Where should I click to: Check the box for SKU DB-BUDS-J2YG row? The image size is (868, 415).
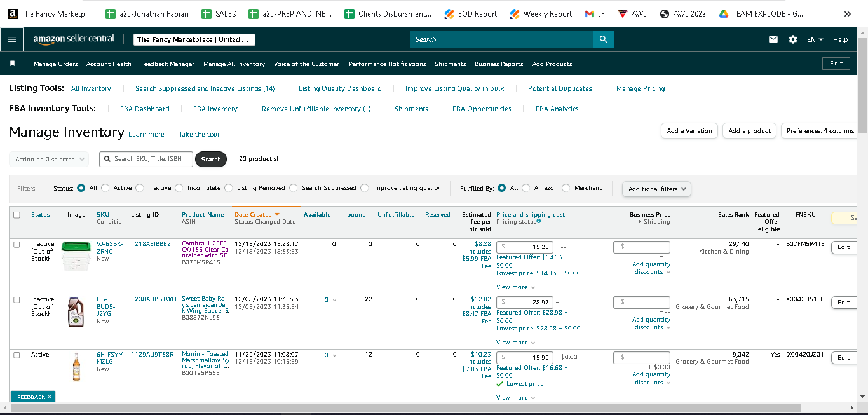coord(17,299)
